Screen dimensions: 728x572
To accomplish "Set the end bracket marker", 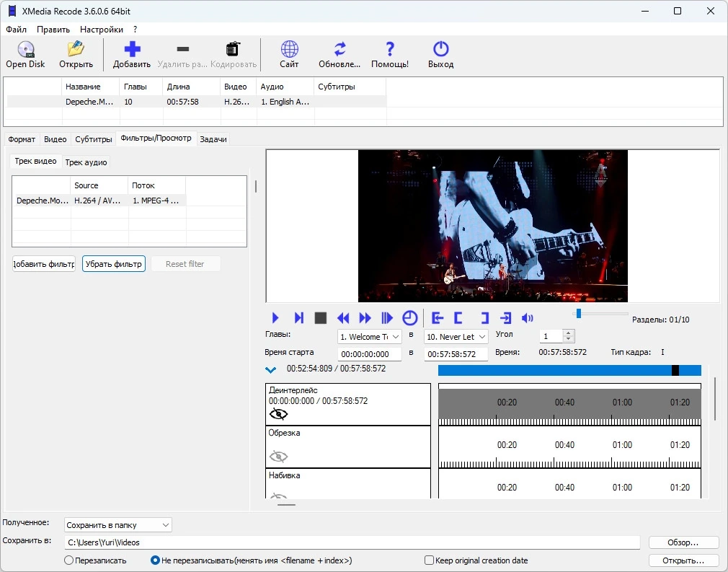I will [484, 318].
